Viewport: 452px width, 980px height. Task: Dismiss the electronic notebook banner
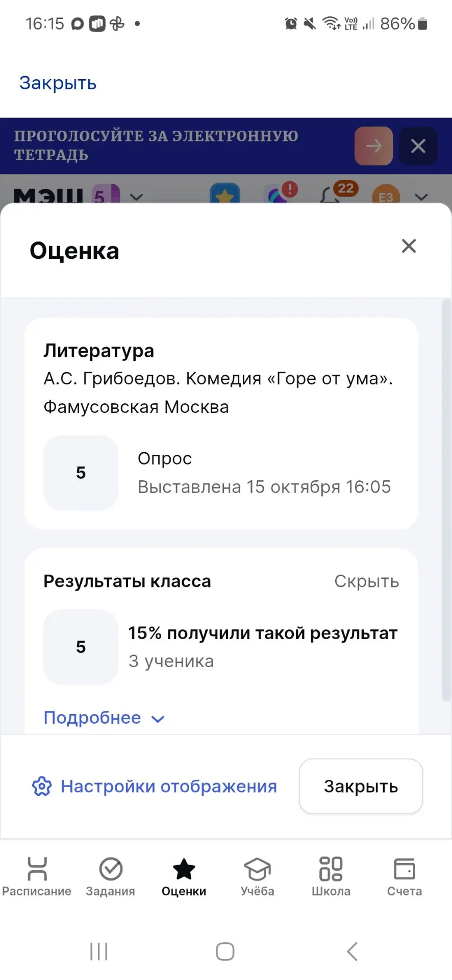click(x=418, y=146)
